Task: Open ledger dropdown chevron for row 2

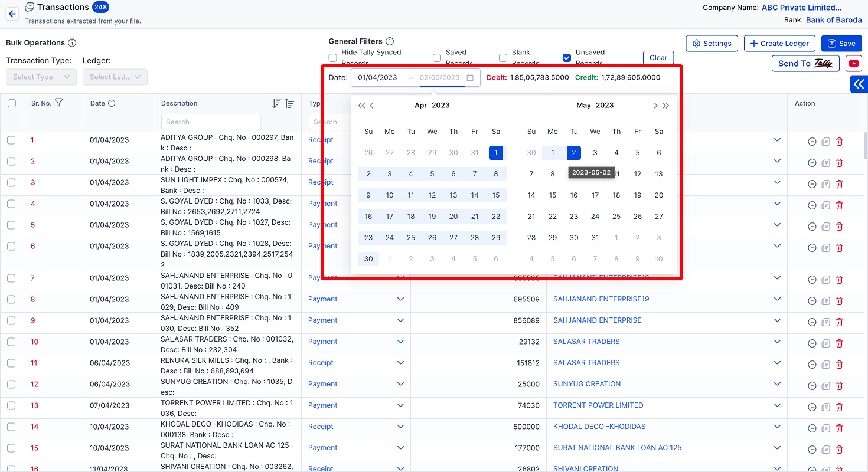Action: pos(777,161)
